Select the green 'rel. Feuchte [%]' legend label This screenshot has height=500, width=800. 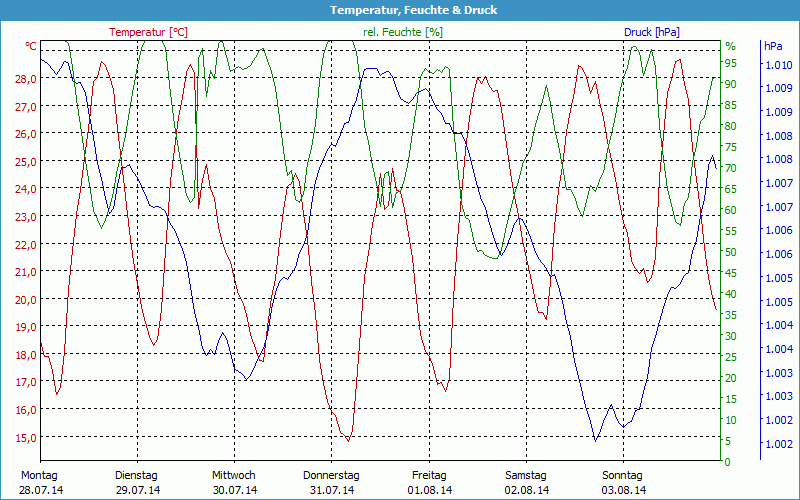403,32
